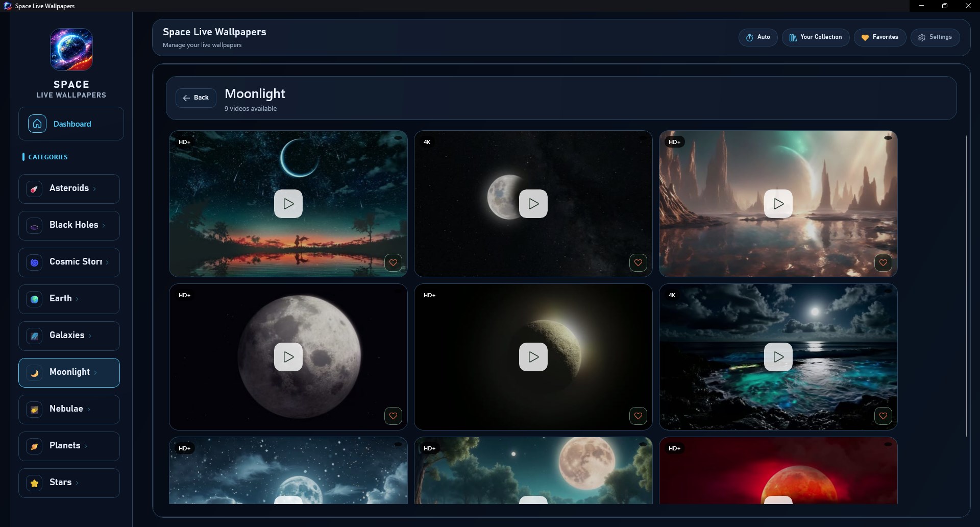Go back using the Back button
The width and height of the screenshot is (980, 527).
[196, 98]
